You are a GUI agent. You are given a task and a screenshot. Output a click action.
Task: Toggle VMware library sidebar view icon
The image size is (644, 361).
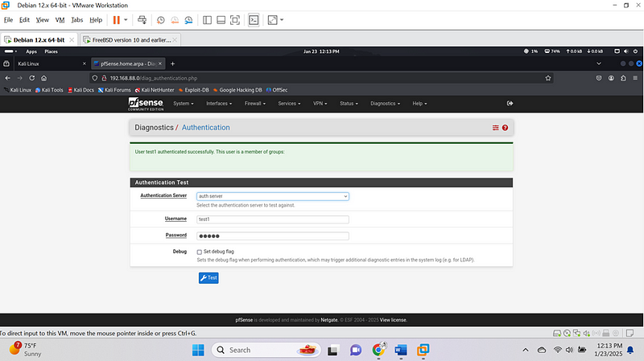click(207, 20)
